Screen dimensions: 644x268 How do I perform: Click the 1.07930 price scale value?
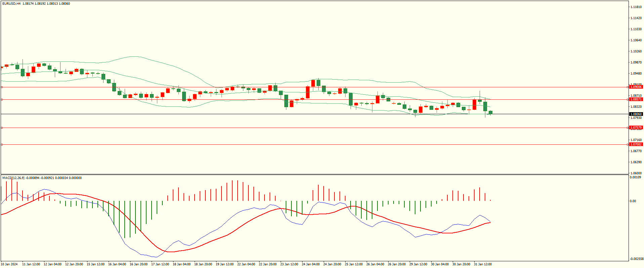(636, 118)
